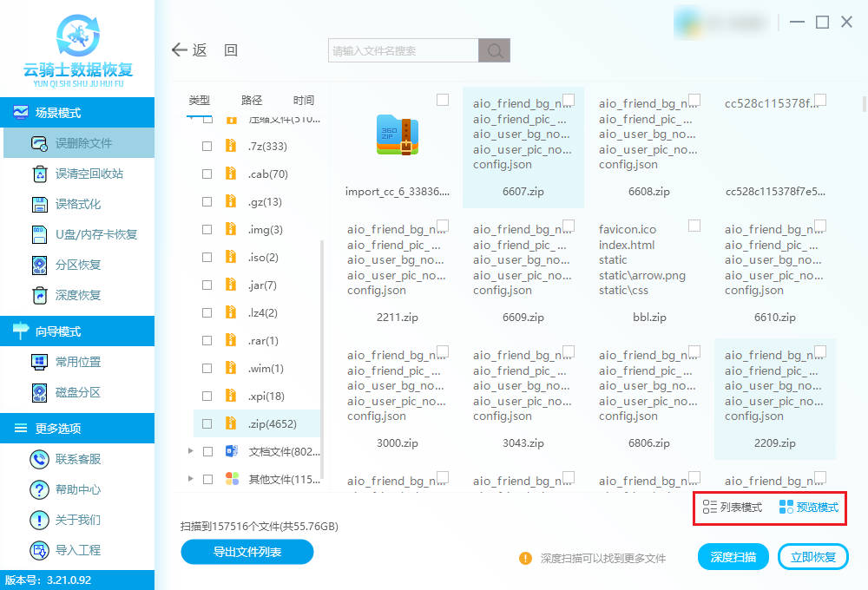868x590 pixels.
Task: Select the 3000.zip file tile
Action: [398, 399]
